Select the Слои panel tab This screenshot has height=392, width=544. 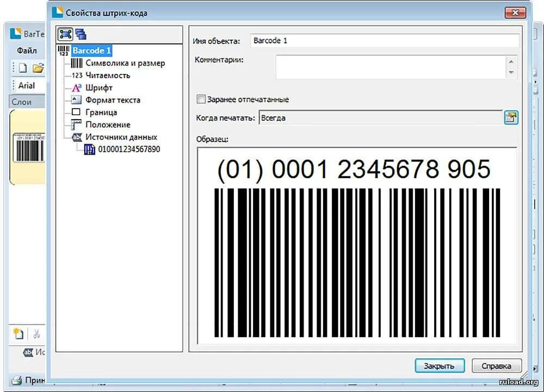26,102
